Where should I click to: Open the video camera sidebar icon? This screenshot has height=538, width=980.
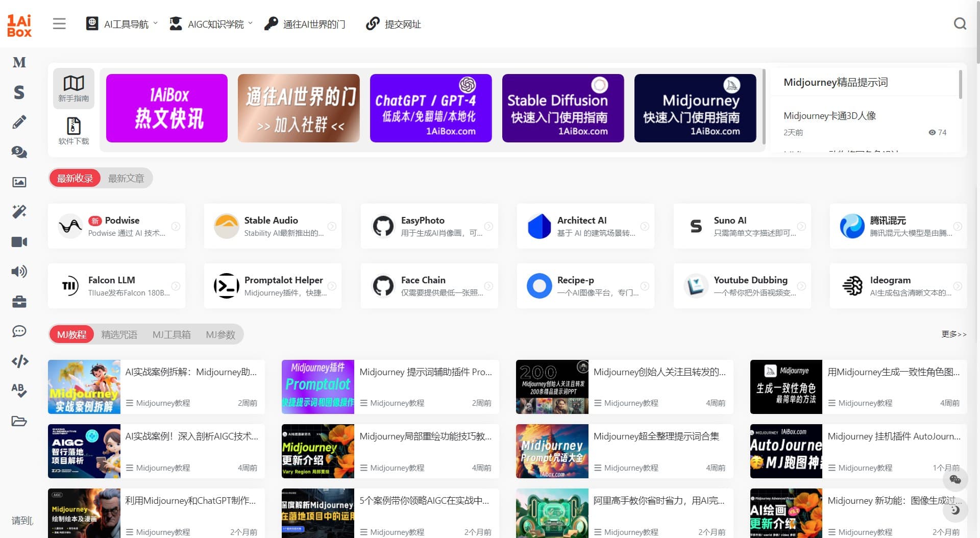(19, 241)
